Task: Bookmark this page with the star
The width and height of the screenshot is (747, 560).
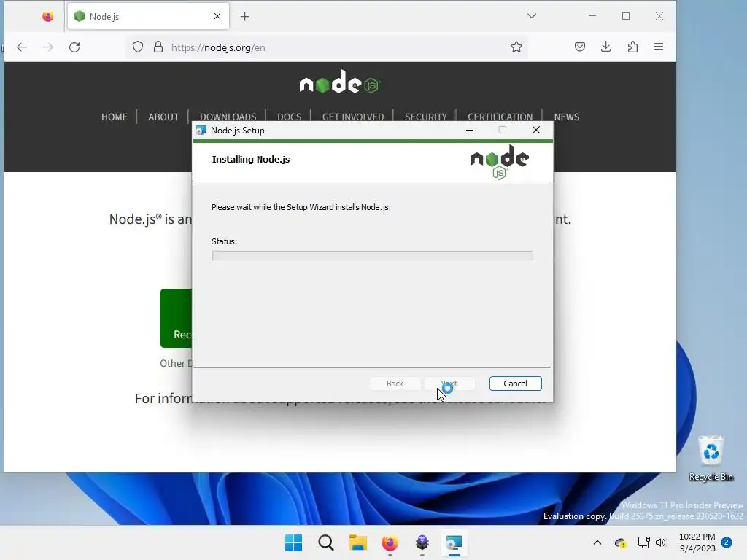Action: 516,47
